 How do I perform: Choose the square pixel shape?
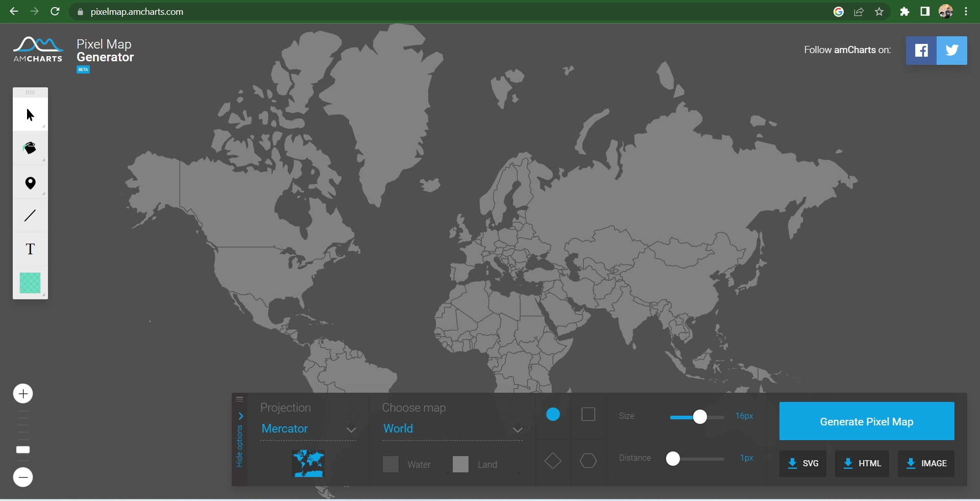(589, 415)
